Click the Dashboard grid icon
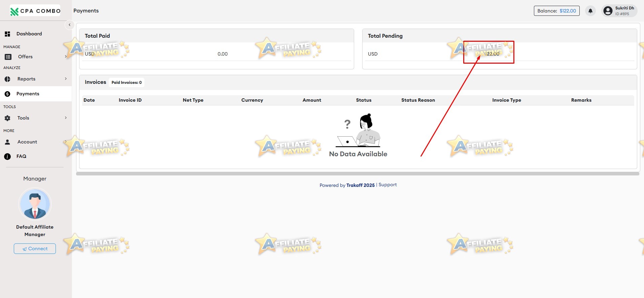 coord(7,34)
